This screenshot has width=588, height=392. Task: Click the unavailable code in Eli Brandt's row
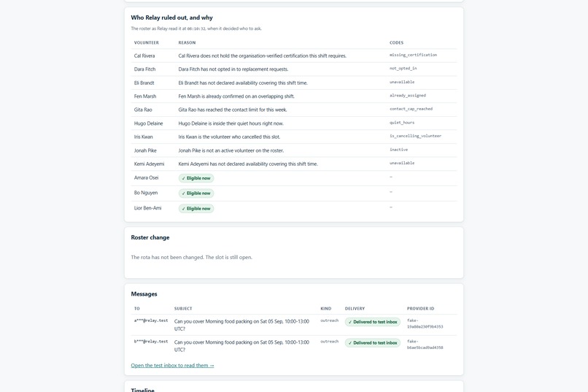click(x=402, y=82)
